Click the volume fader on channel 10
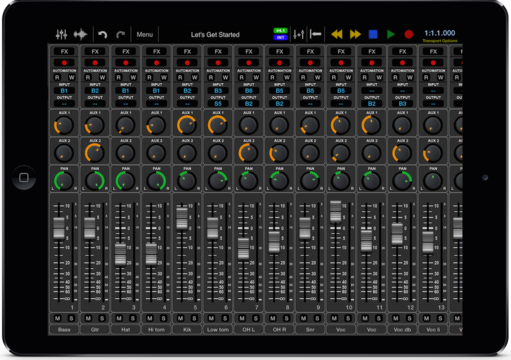The height and width of the screenshot is (360, 511). click(x=335, y=211)
